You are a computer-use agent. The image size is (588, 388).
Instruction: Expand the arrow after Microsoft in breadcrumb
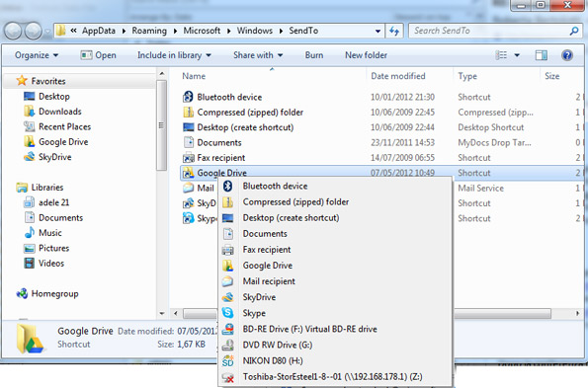point(228,31)
